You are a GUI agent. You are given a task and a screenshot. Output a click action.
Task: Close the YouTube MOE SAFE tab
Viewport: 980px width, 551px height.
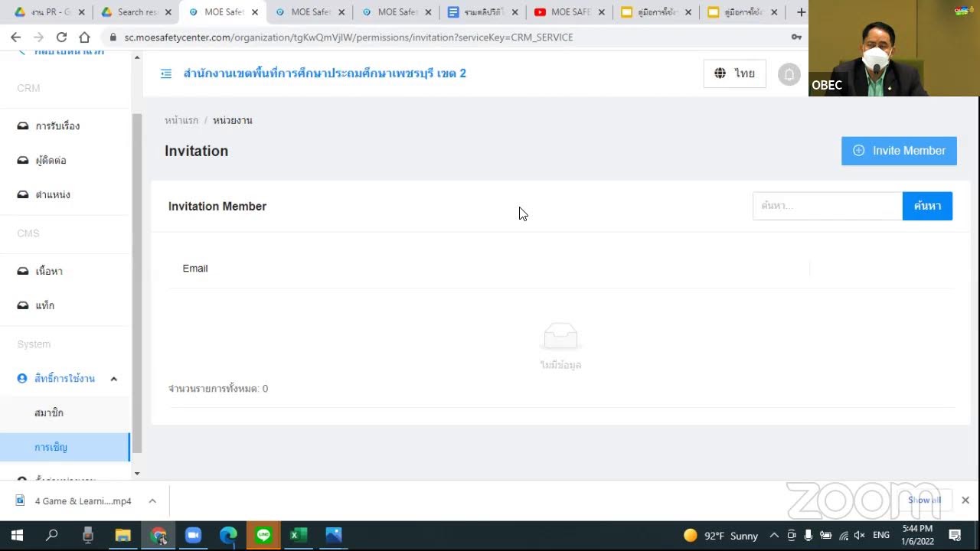coord(602,12)
